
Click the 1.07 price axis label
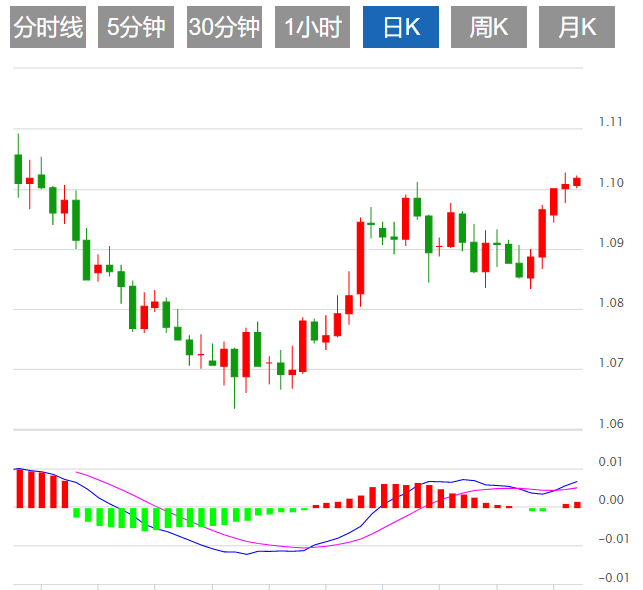tap(611, 362)
